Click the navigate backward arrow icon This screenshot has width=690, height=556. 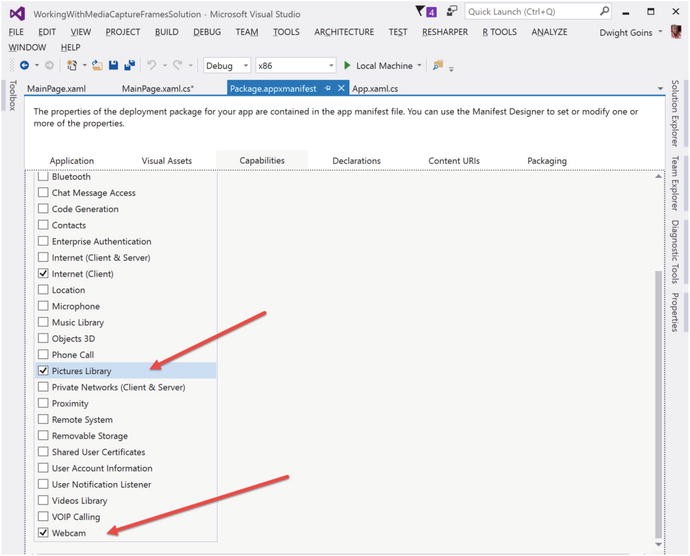[24, 66]
